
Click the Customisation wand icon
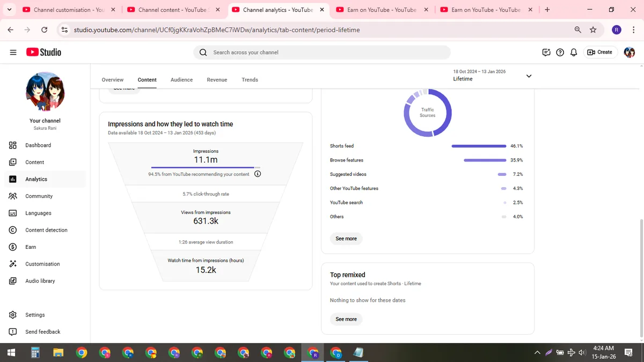(13, 264)
